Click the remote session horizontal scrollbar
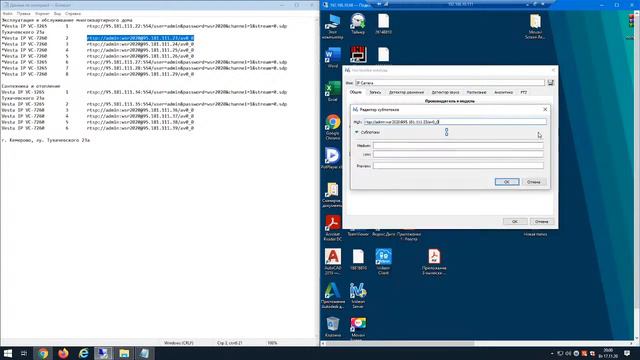 tap(400, 343)
